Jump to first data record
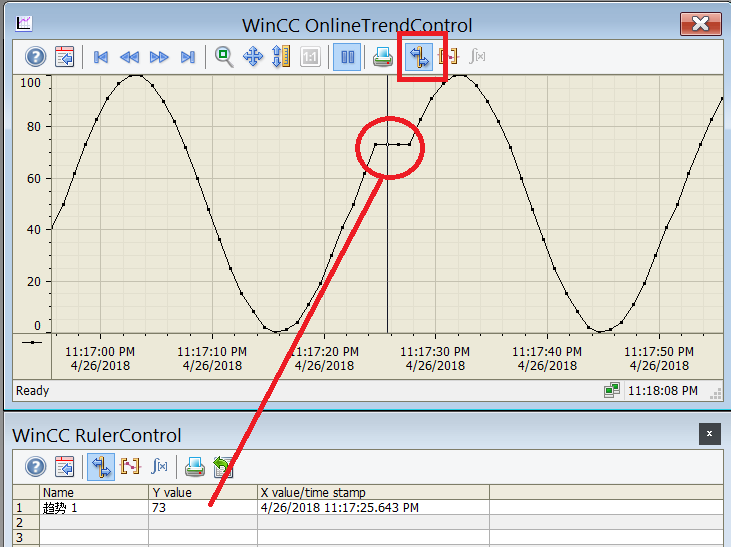Viewport: 731px width, 547px height. tap(101, 57)
